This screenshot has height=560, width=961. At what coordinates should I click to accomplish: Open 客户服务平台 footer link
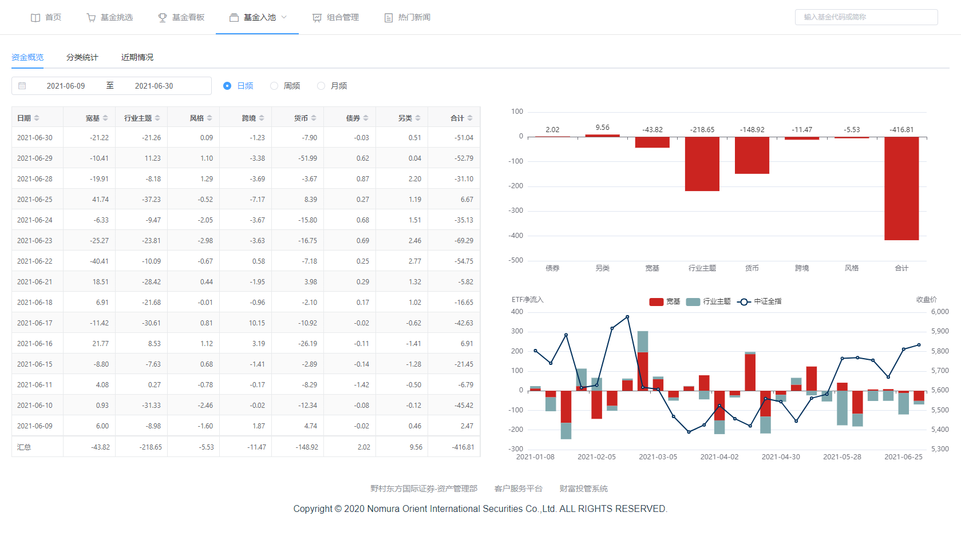(518, 488)
